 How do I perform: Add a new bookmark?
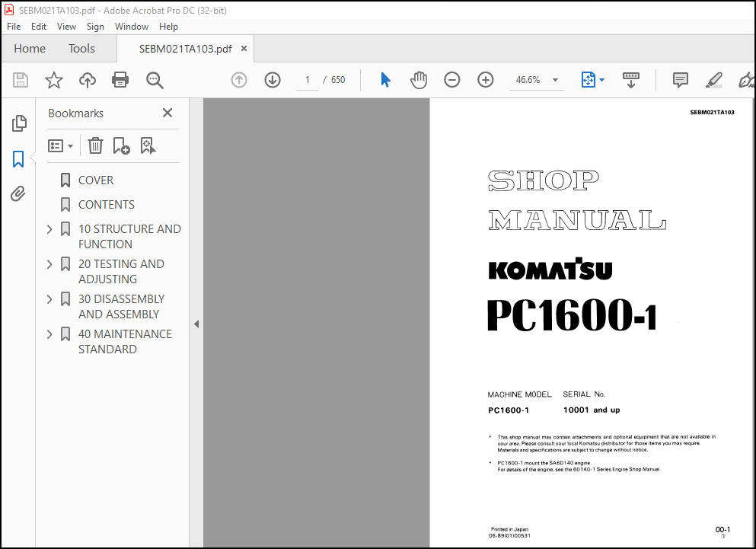(x=121, y=145)
